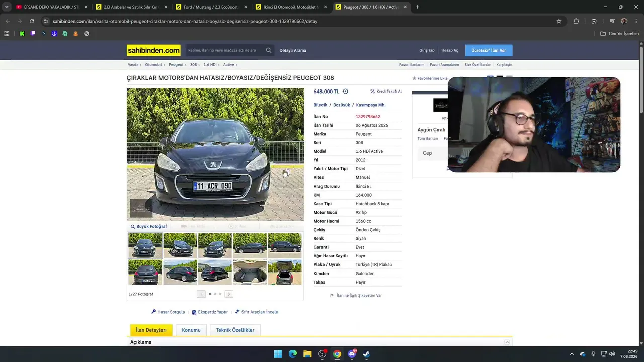644x362 pixels.
Task: Open Detaylı Arama link
Action: pyautogui.click(x=293, y=50)
